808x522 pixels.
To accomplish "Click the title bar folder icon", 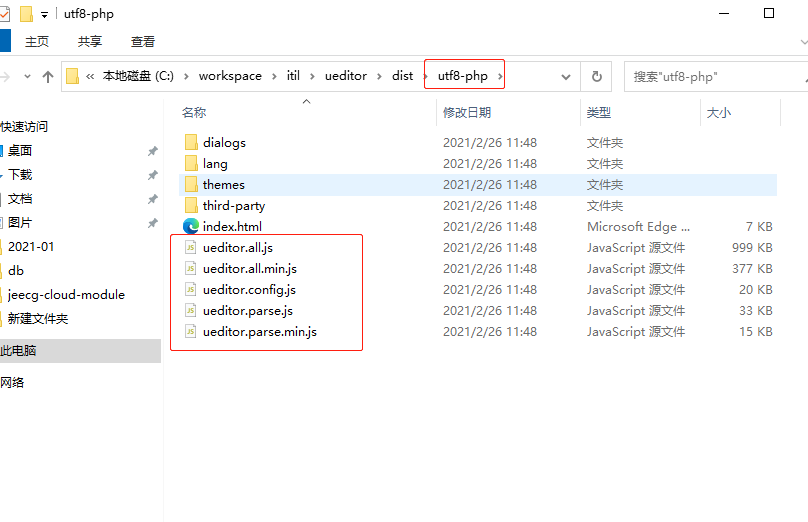I will pyautogui.click(x=26, y=14).
